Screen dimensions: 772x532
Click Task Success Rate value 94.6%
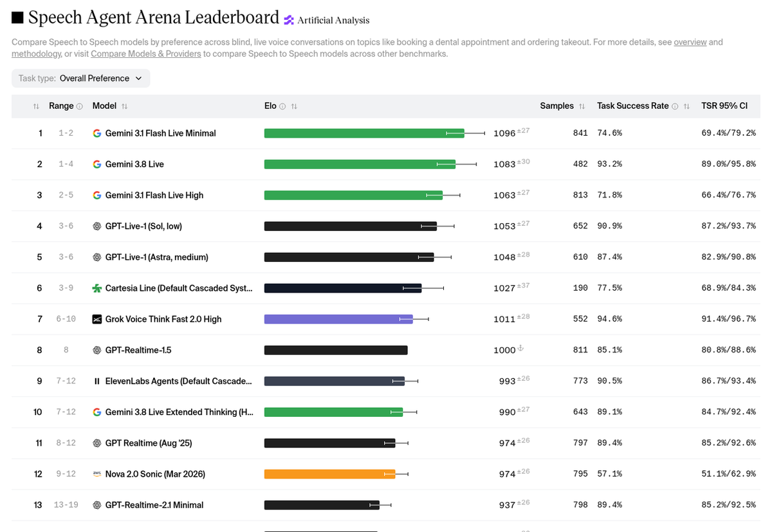click(x=609, y=319)
